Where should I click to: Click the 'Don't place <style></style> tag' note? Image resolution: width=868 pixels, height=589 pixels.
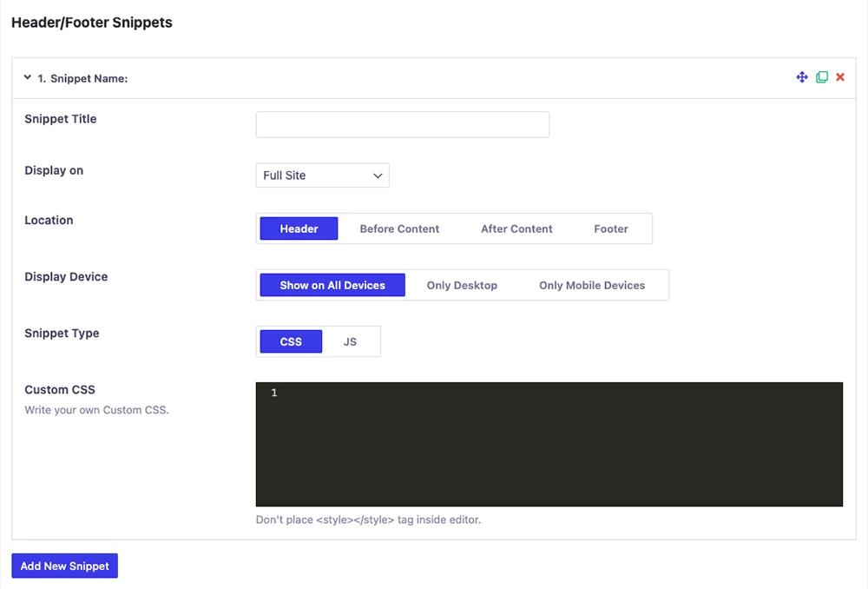368,520
